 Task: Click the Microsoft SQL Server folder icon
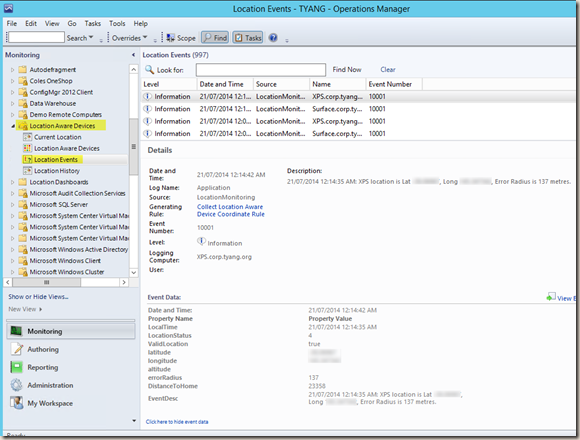pos(23,204)
